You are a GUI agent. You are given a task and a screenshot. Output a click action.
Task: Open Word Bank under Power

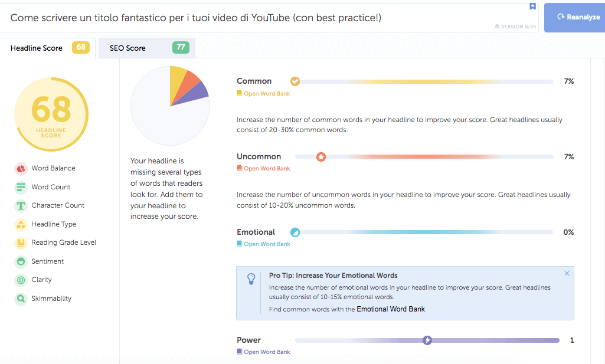pos(267,352)
